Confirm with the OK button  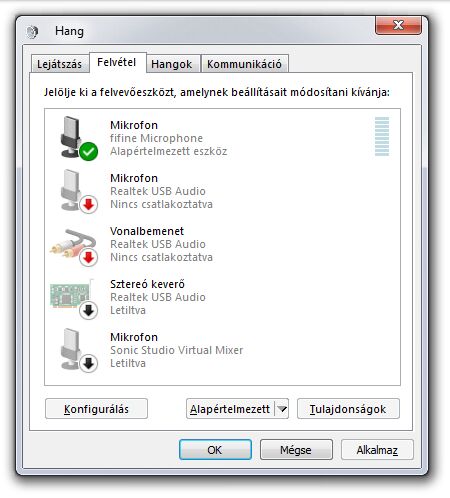click(x=215, y=450)
